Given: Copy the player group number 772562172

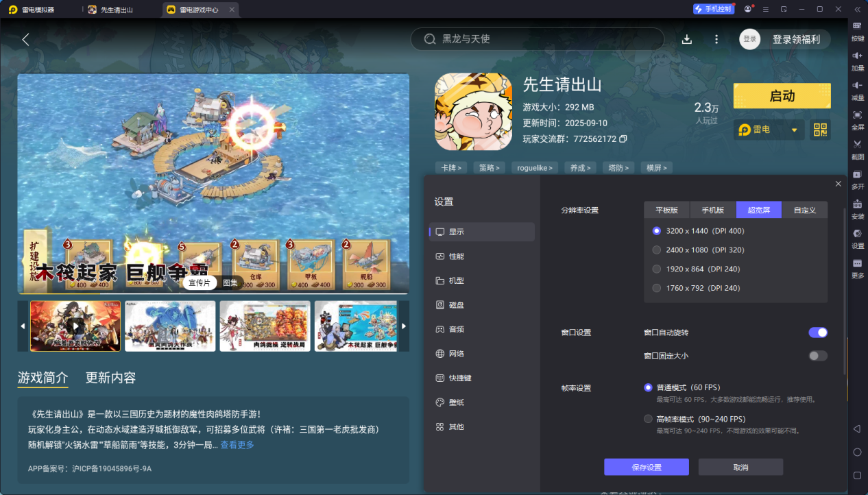Looking at the screenshot, I should [623, 139].
